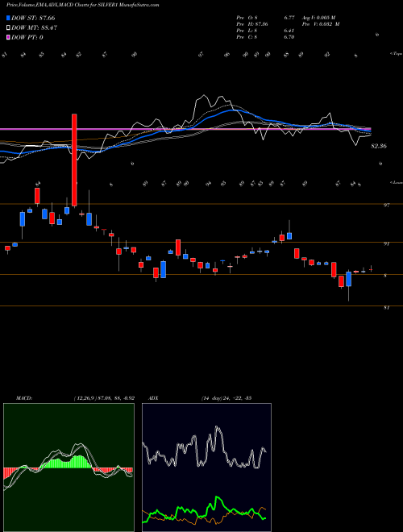Select the 'DOW MT: 88.47' legend text
The height and width of the screenshot is (532, 403).
pos(35,27)
